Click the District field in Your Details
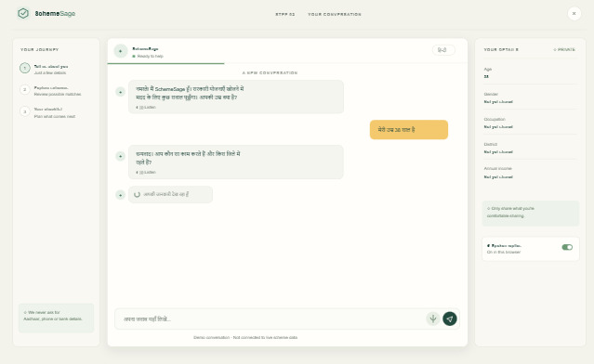Image resolution: width=594 pixels, height=364 pixels. 531,148
